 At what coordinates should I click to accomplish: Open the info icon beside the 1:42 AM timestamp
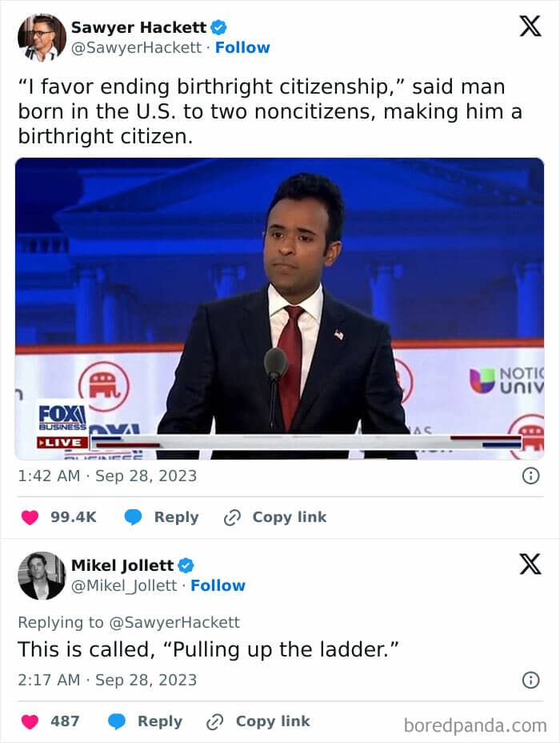coord(530,476)
